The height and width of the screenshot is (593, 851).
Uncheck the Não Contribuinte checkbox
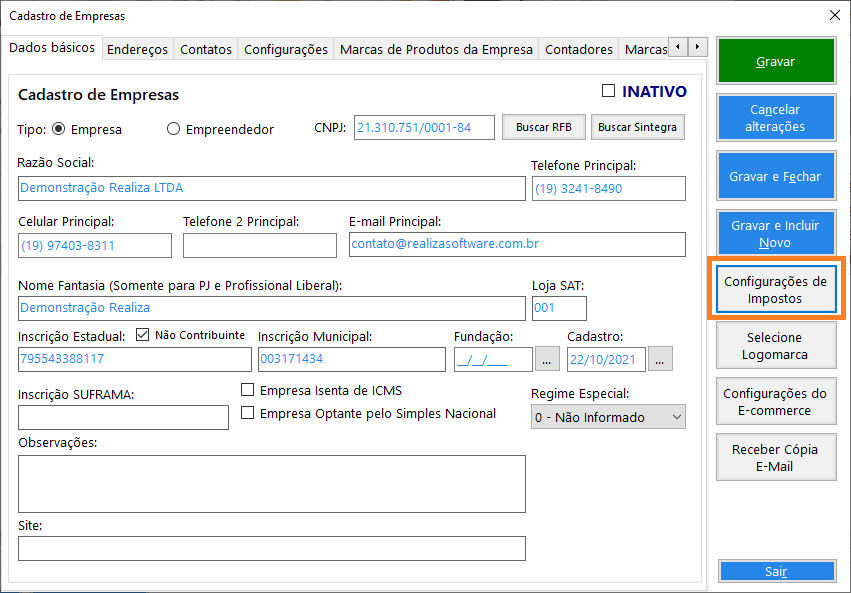click(142, 335)
